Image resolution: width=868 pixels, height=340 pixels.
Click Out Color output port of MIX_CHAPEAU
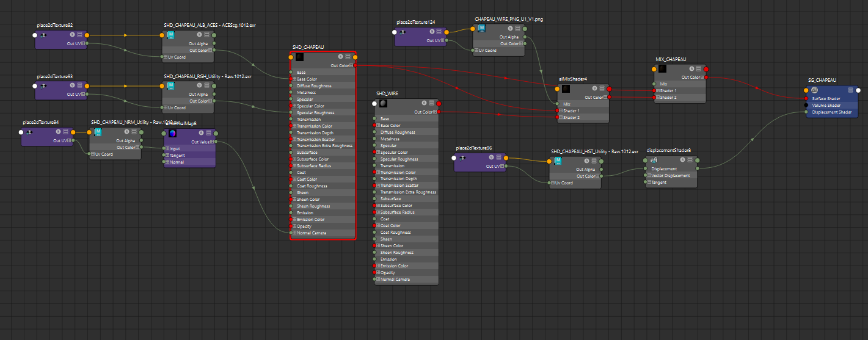(707, 78)
